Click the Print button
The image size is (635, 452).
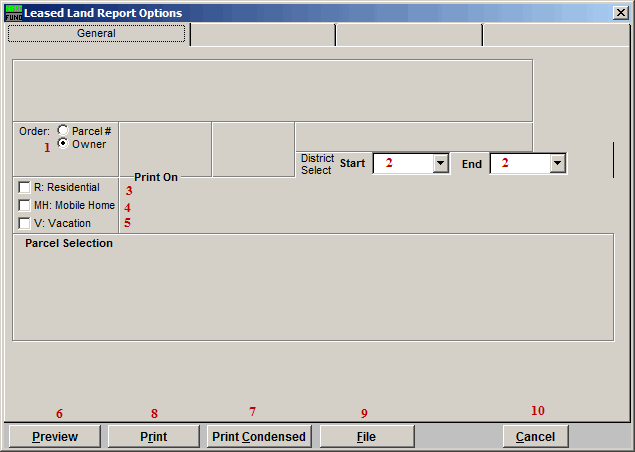click(x=153, y=437)
